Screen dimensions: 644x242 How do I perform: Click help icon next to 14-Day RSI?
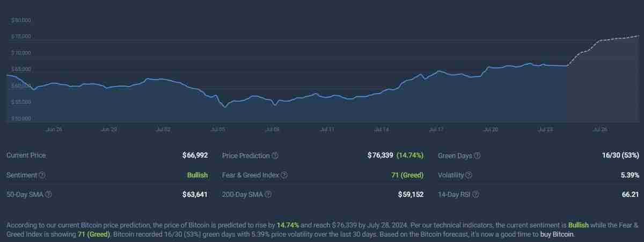coord(475,194)
